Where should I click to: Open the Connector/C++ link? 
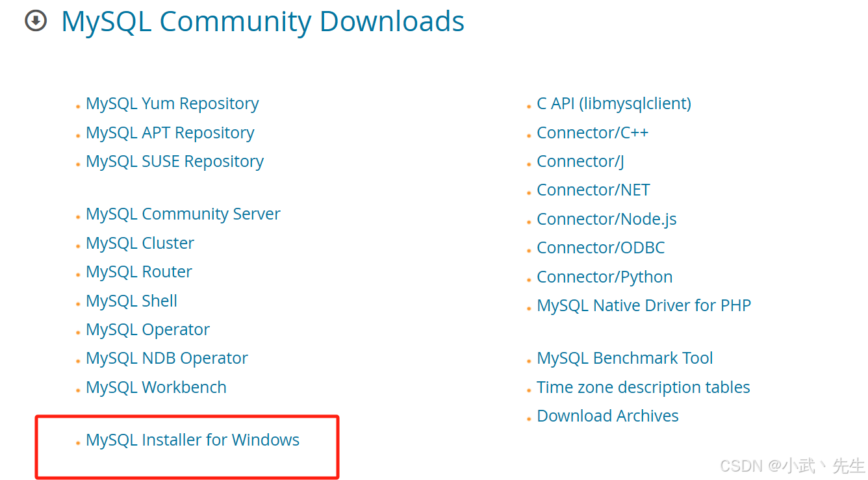click(593, 133)
